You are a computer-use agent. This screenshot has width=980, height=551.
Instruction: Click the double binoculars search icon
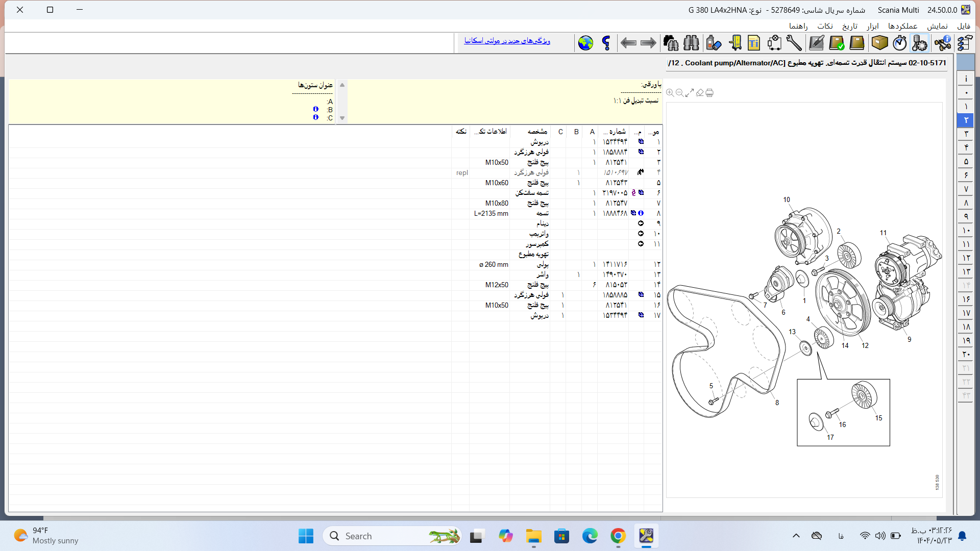tap(691, 43)
